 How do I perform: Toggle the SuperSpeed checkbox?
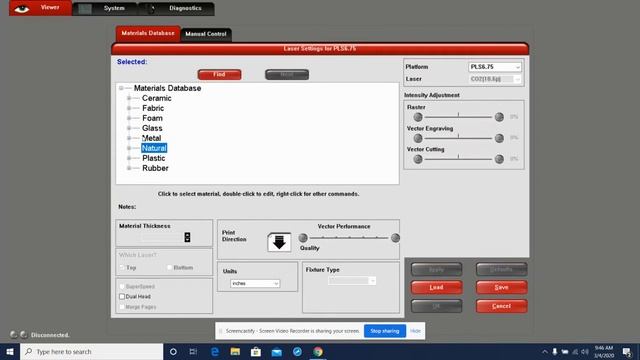tap(122, 287)
